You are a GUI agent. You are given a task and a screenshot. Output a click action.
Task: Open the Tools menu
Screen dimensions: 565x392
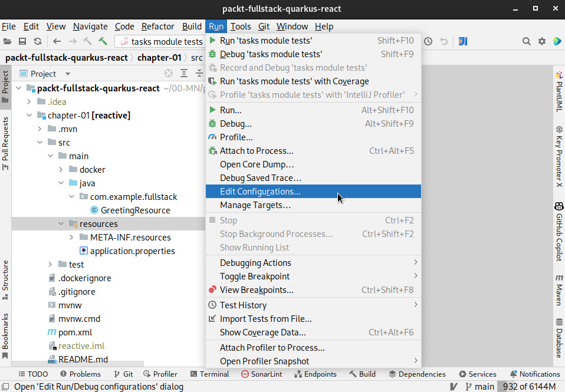(240, 26)
